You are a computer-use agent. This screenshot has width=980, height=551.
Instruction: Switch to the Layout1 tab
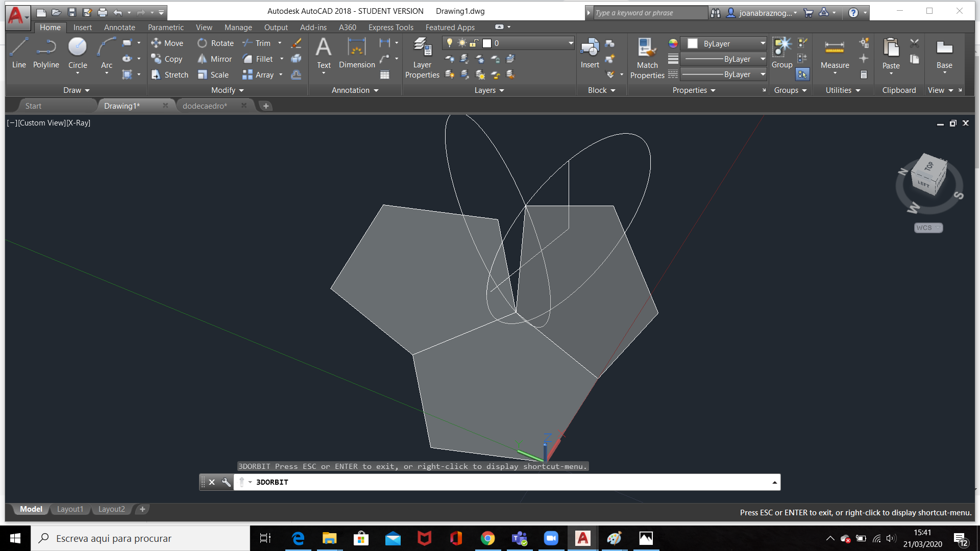click(x=70, y=509)
